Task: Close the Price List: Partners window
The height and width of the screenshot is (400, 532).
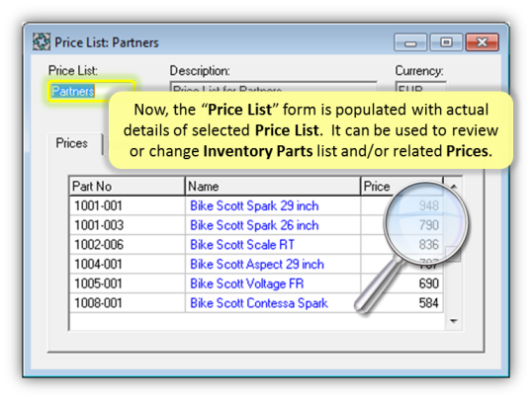Action: point(483,42)
